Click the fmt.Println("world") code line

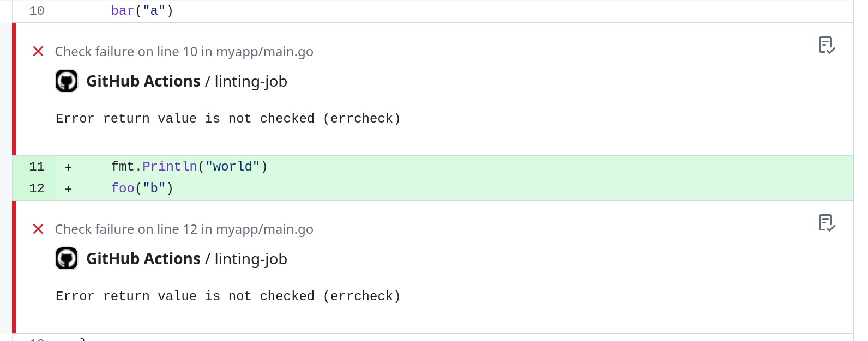pos(189,166)
